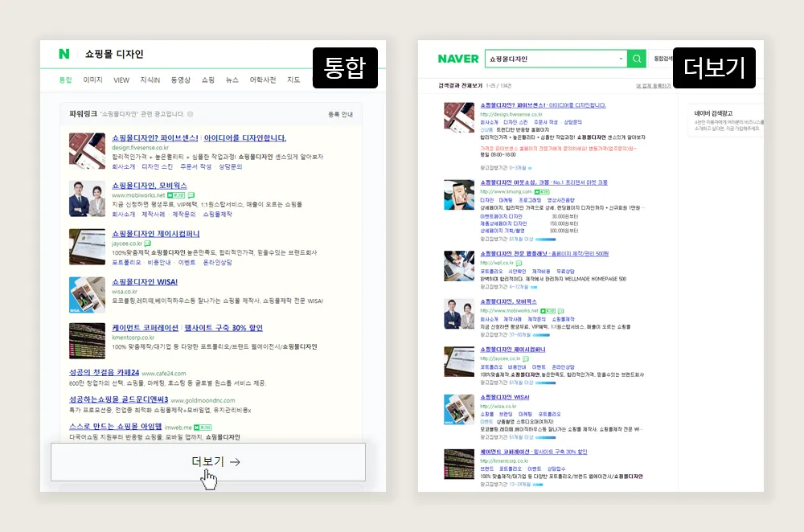The height and width of the screenshot is (532, 804).
Task: Open 성공의 첫걸음 카페24 link
Action: [104, 373]
